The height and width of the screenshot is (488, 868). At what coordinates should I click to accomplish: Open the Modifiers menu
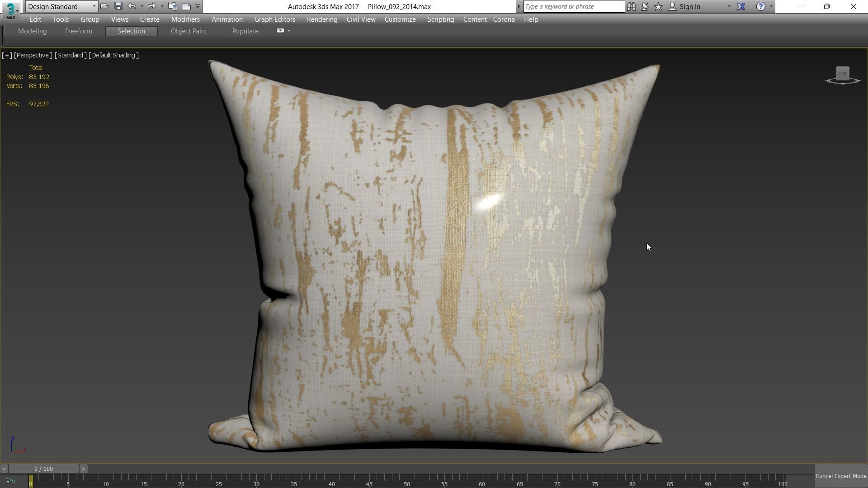pyautogui.click(x=185, y=19)
